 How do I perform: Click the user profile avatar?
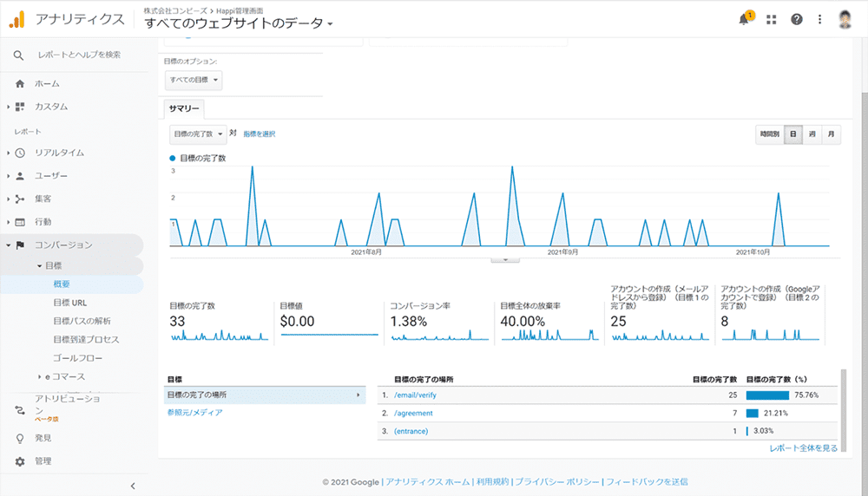846,20
